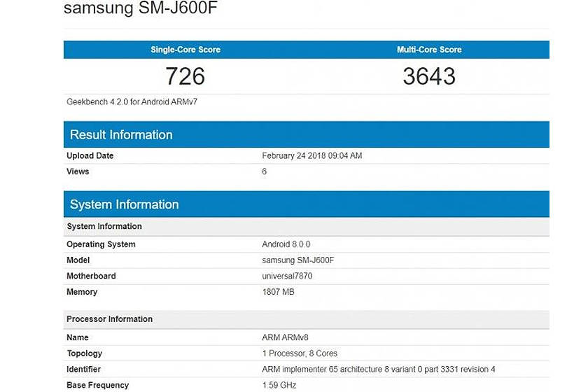Click the Result Information section header
Screen dimensions: 588x392
pos(307,134)
